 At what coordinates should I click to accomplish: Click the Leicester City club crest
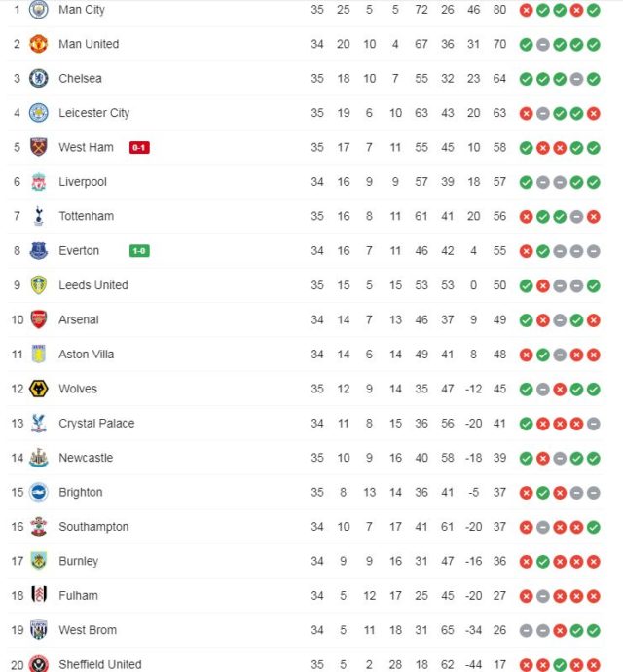38,113
